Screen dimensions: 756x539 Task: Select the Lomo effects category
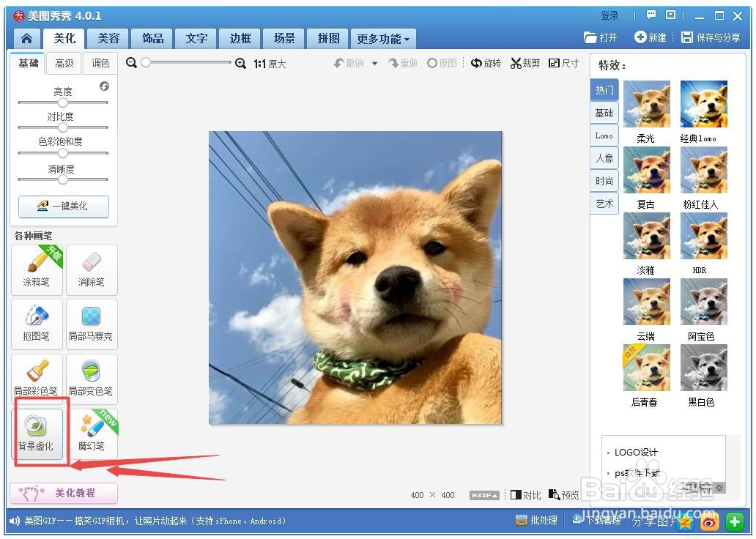[604, 135]
